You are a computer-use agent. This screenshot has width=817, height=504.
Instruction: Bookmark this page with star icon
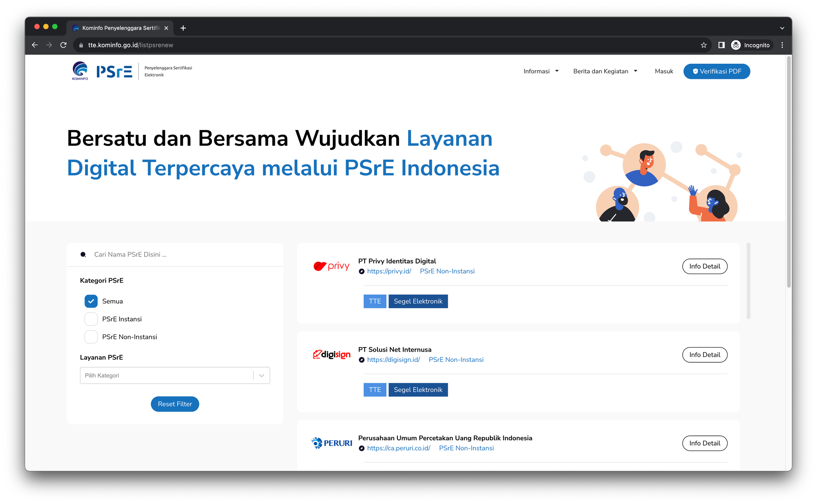tap(703, 45)
